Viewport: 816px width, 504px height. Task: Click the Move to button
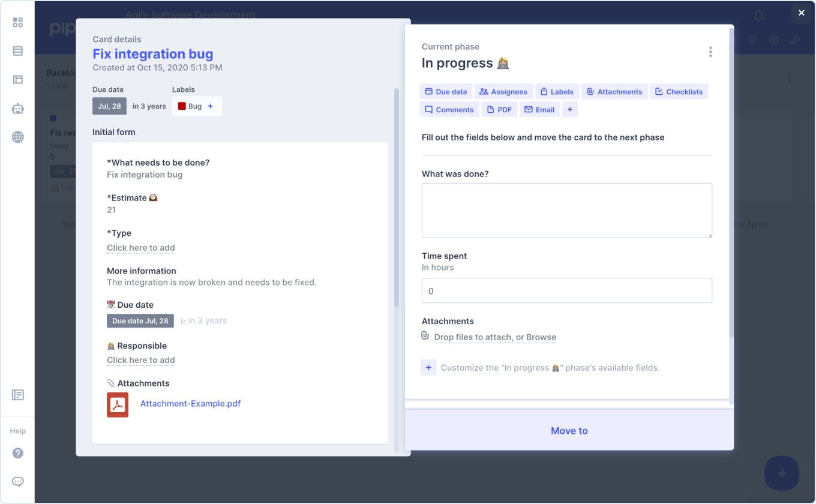point(569,430)
